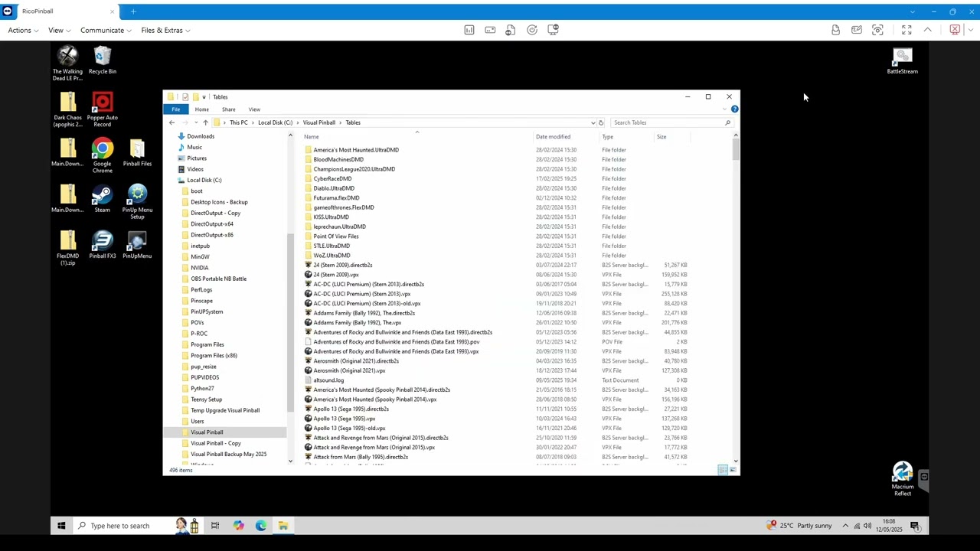Expand the address bar history dropdown
The height and width of the screenshot is (551, 980).
click(593, 122)
